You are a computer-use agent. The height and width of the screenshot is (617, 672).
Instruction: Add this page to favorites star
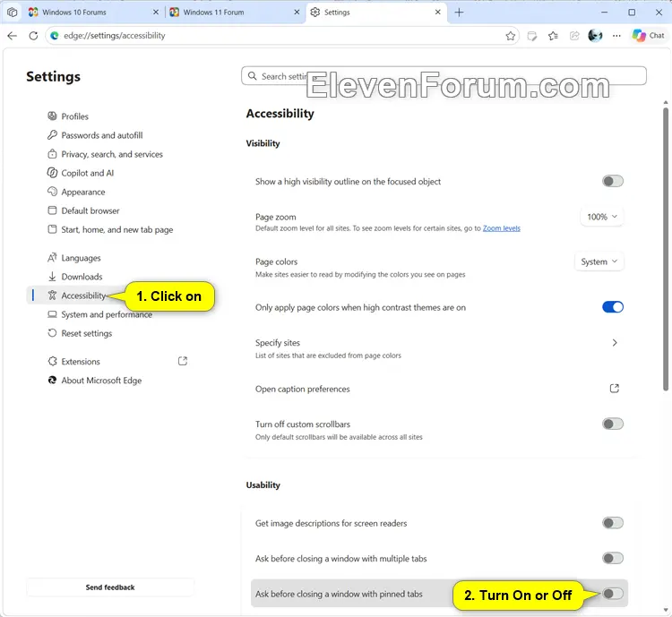tap(510, 36)
